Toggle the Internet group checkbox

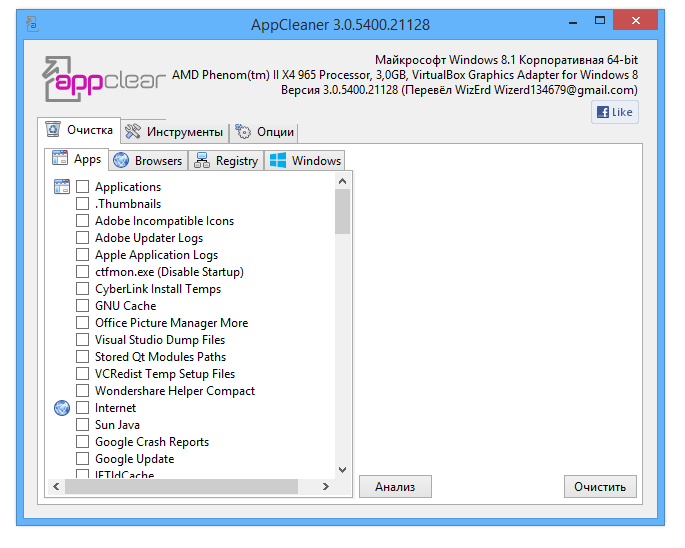coord(83,408)
